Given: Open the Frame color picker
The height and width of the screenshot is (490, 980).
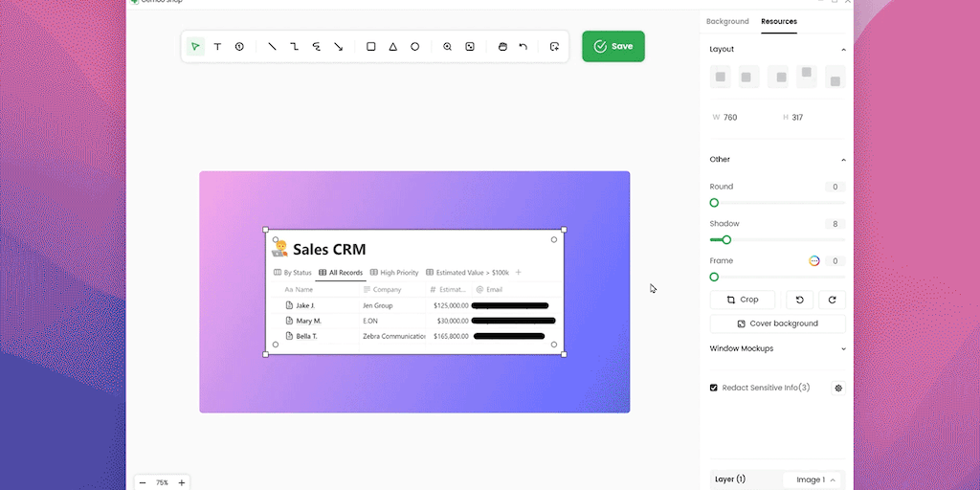Looking at the screenshot, I should coord(813,260).
